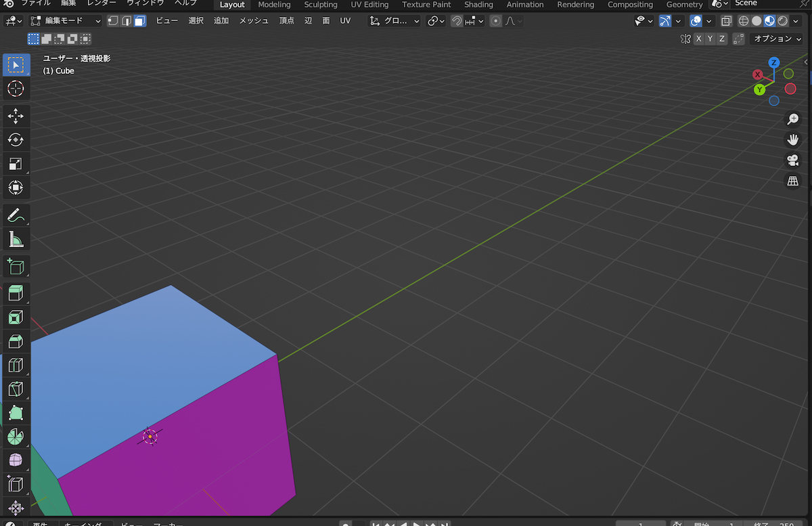Open the メッシュ menu

pos(254,21)
